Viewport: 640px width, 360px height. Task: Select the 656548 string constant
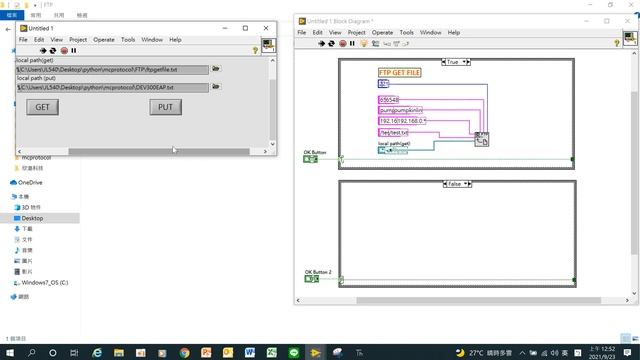(389, 100)
